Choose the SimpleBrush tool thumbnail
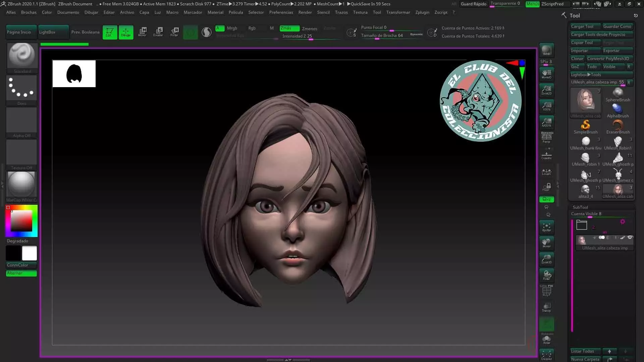 (x=585, y=127)
